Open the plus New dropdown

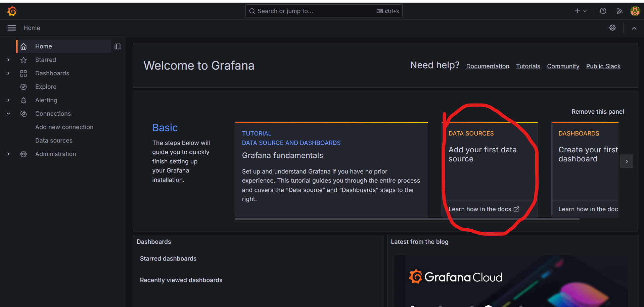click(581, 11)
